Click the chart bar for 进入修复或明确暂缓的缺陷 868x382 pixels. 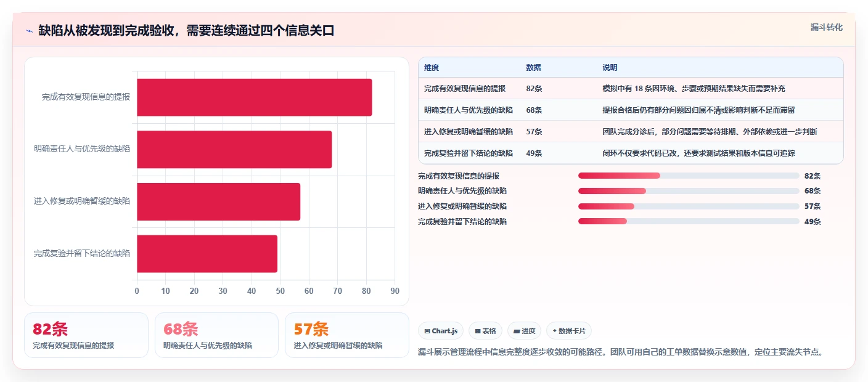point(218,201)
